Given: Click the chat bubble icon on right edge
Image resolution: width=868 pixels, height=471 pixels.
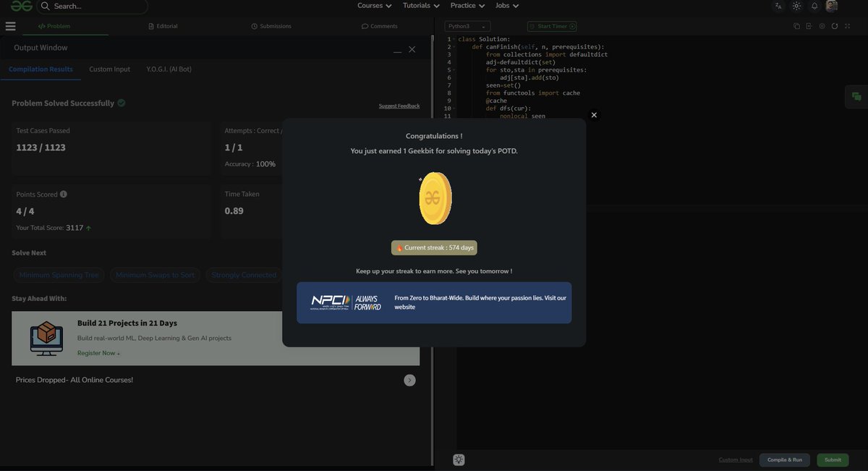Looking at the screenshot, I should click(856, 96).
